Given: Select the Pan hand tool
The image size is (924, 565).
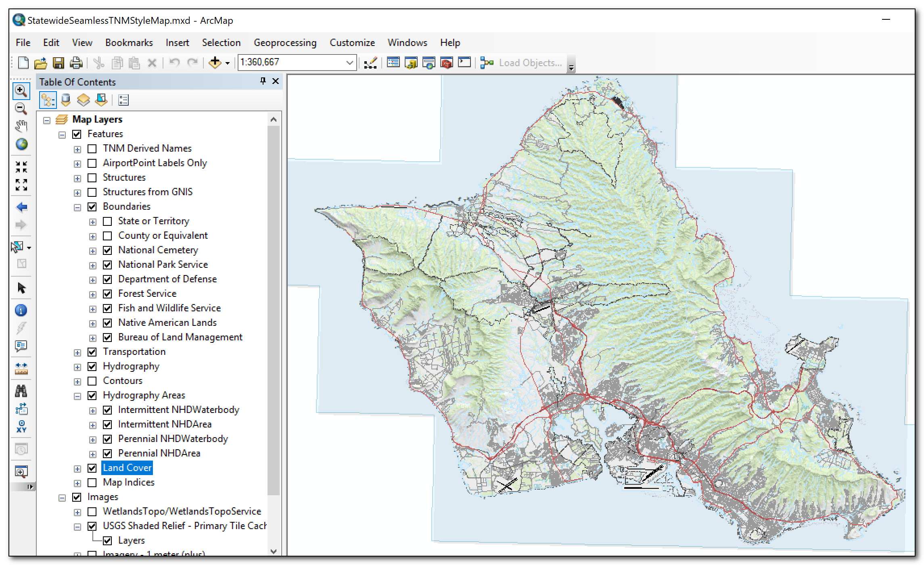Looking at the screenshot, I should click(21, 126).
